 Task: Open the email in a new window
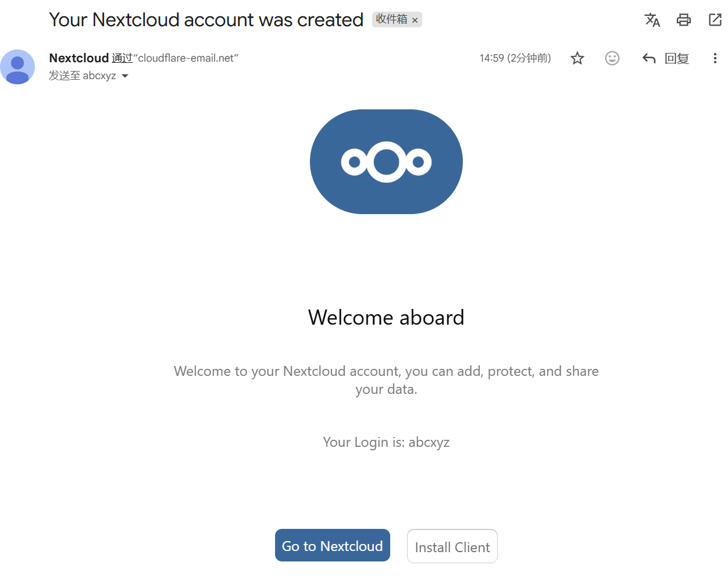coord(715,20)
